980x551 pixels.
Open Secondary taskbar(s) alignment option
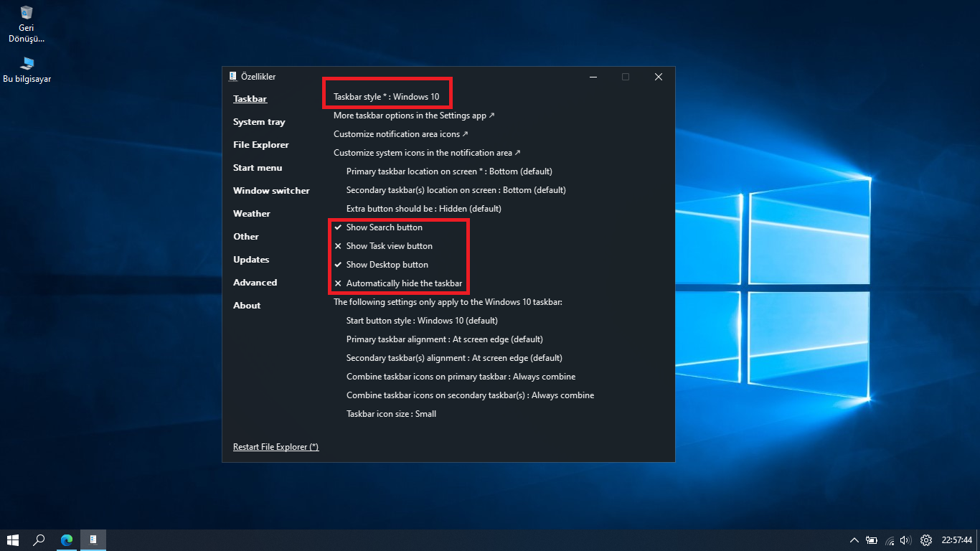[454, 358]
